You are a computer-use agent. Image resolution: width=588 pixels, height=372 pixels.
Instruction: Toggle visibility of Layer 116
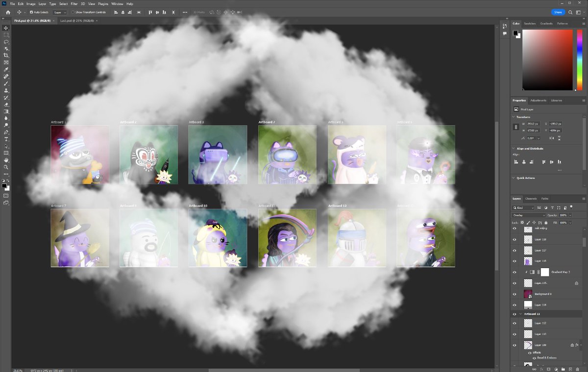click(514, 261)
